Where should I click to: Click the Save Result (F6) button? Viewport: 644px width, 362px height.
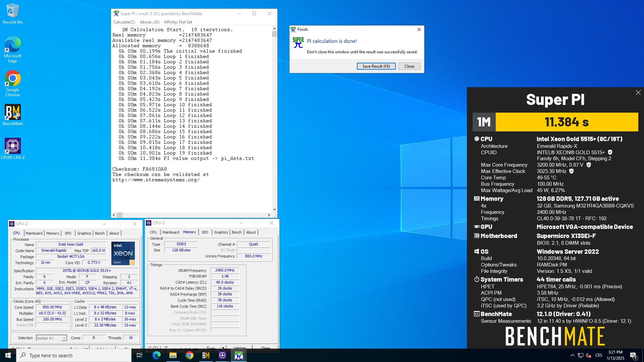[x=376, y=66]
